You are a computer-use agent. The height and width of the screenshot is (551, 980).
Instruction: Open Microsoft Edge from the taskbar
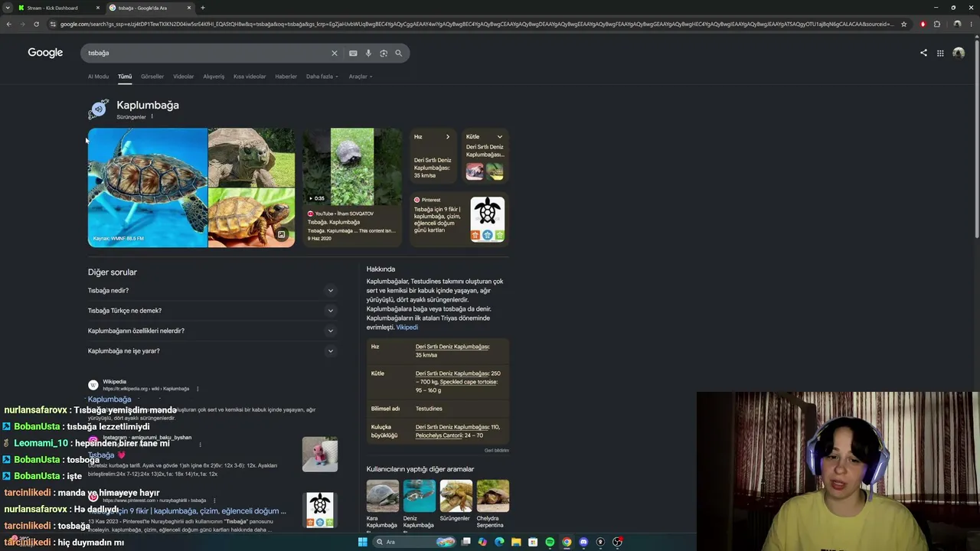pos(499,542)
